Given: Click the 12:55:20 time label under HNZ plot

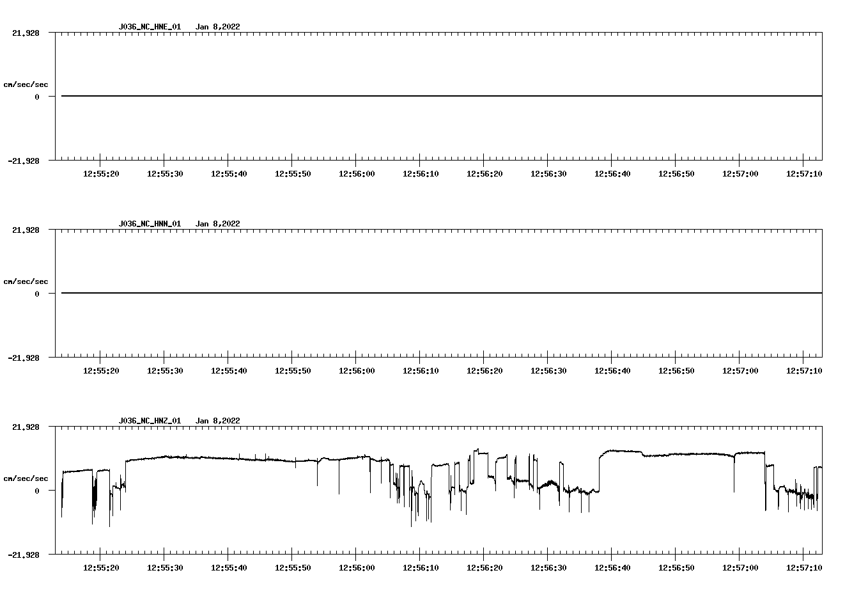Looking at the screenshot, I should tap(101, 568).
